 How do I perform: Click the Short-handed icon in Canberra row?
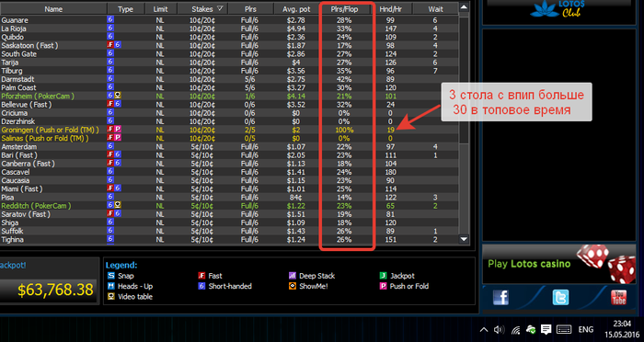tap(118, 164)
